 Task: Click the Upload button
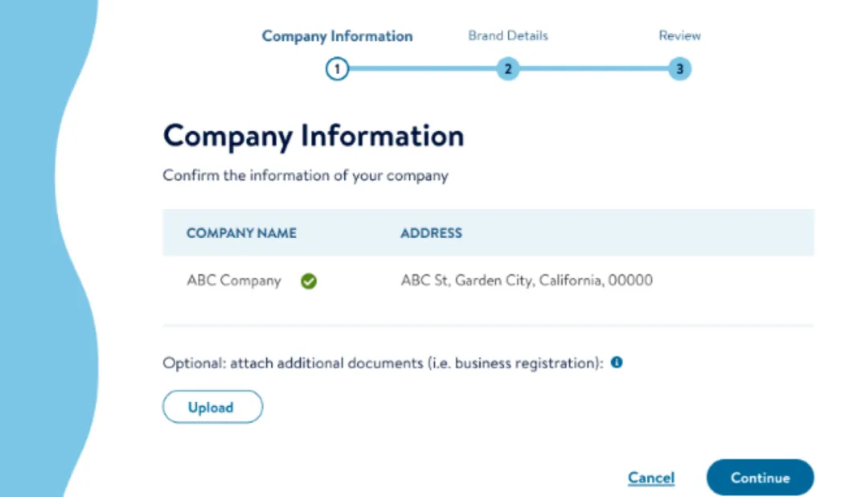tap(212, 407)
